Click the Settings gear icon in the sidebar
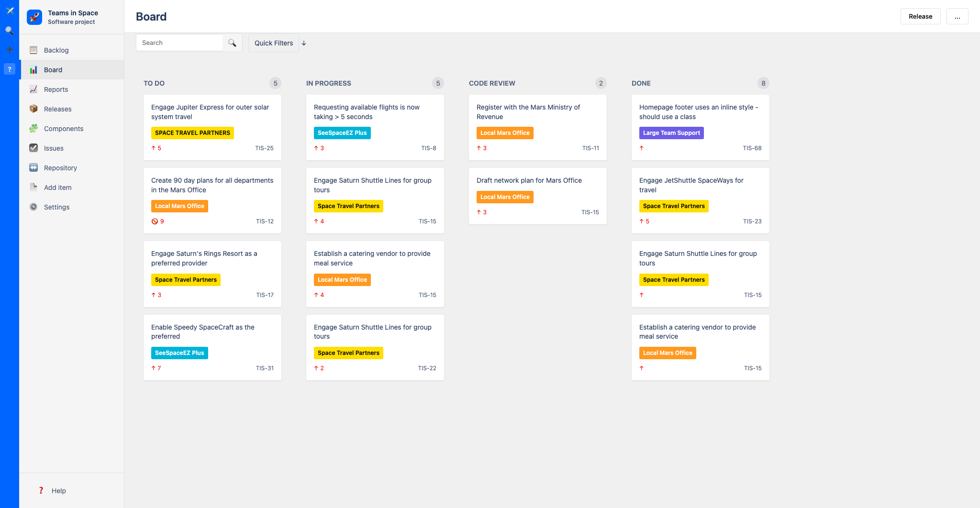Viewport: 980px width, 508px height. tap(33, 207)
